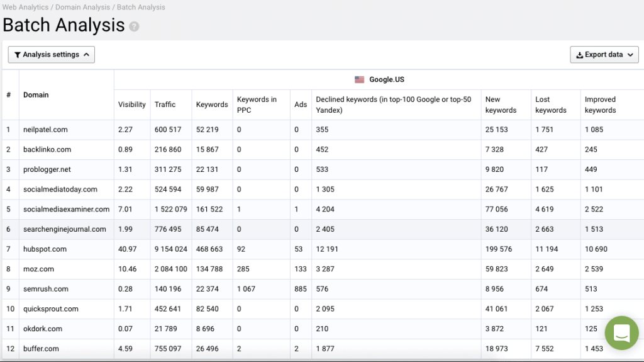
Task: Select the semrush.com domain
Action: [x=45, y=289]
